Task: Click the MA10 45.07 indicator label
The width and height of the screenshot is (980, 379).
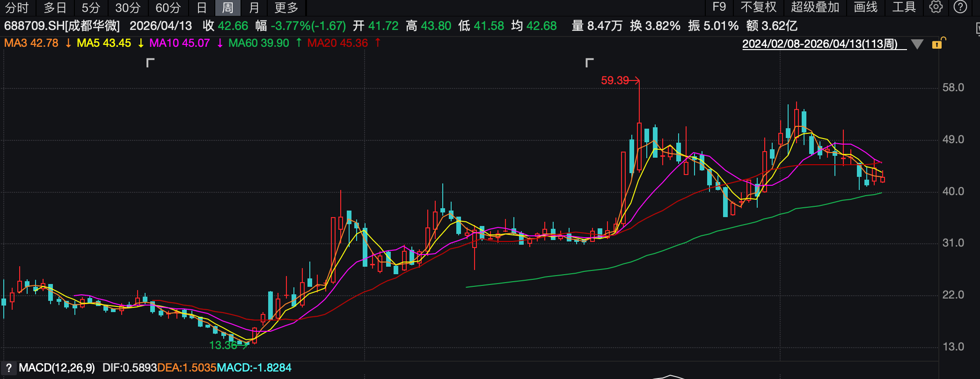Action: point(179,43)
